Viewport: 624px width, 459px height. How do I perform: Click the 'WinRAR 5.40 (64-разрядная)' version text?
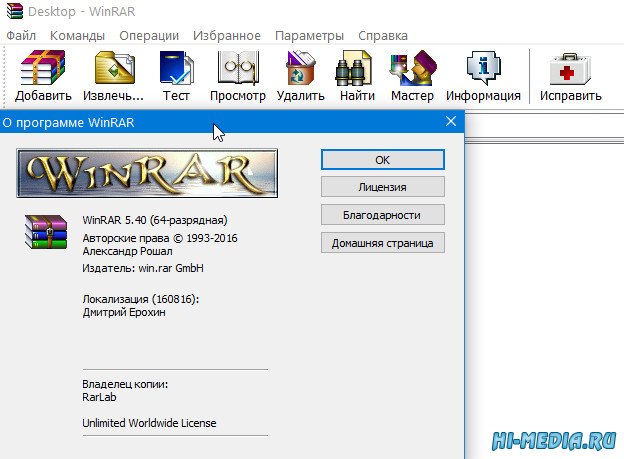click(x=155, y=220)
